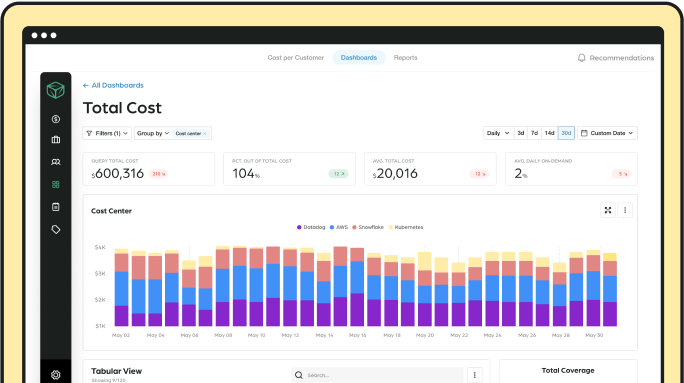Screen dimensions: 684x383
Task: Expand Cost Center chart to fullscreen
Action: click(608, 210)
